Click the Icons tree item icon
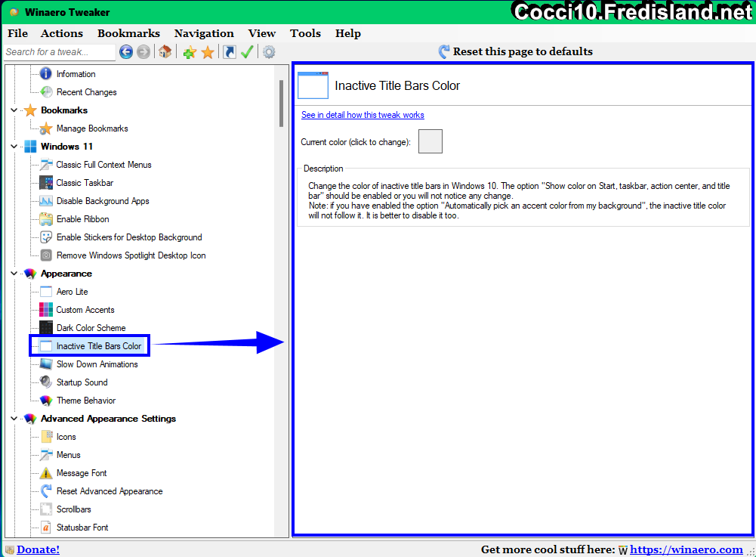Viewport: 756px width, 557px height. click(46, 437)
